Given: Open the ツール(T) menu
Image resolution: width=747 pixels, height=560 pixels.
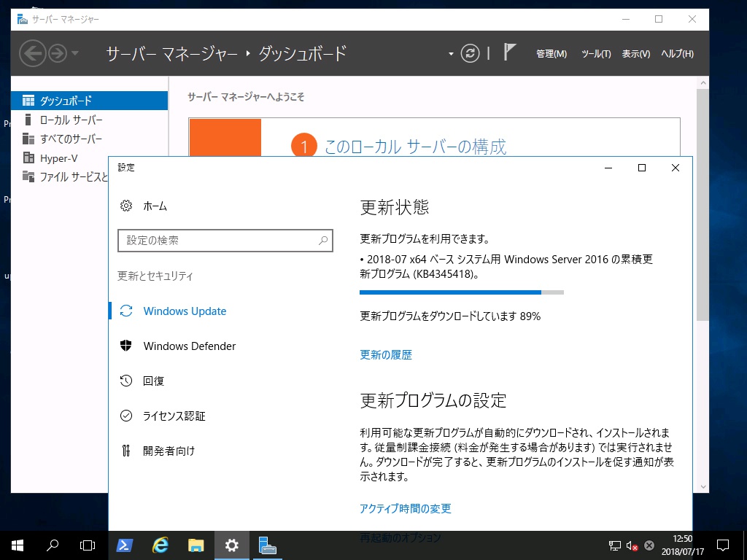Looking at the screenshot, I should (x=596, y=54).
